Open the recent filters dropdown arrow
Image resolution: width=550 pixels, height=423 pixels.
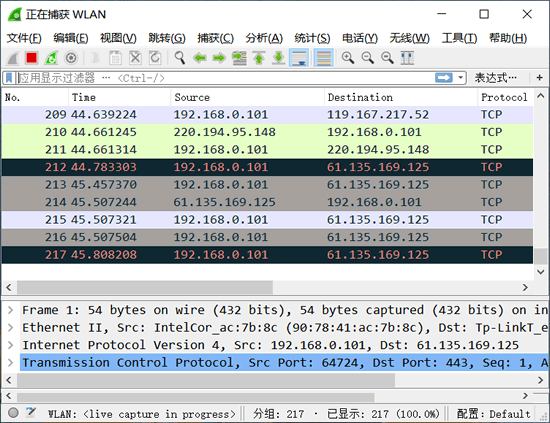461,78
